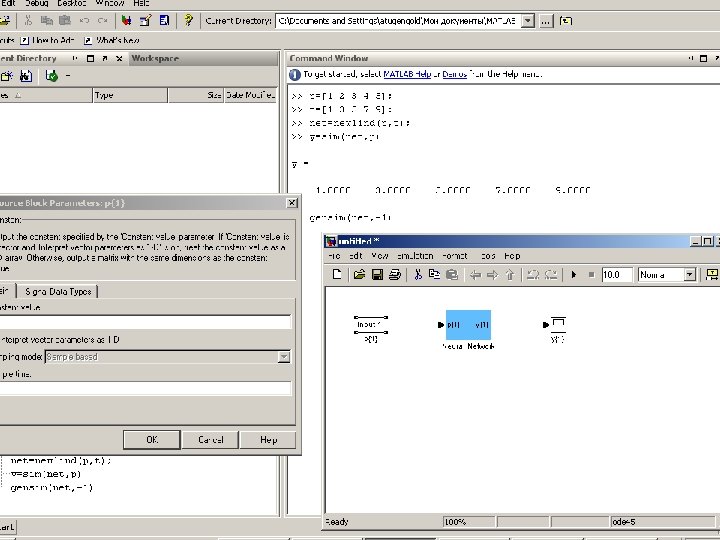This screenshot has width=720, height=540.
Task: Click 'How to Add' shortcut
Action: [x=47, y=40]
